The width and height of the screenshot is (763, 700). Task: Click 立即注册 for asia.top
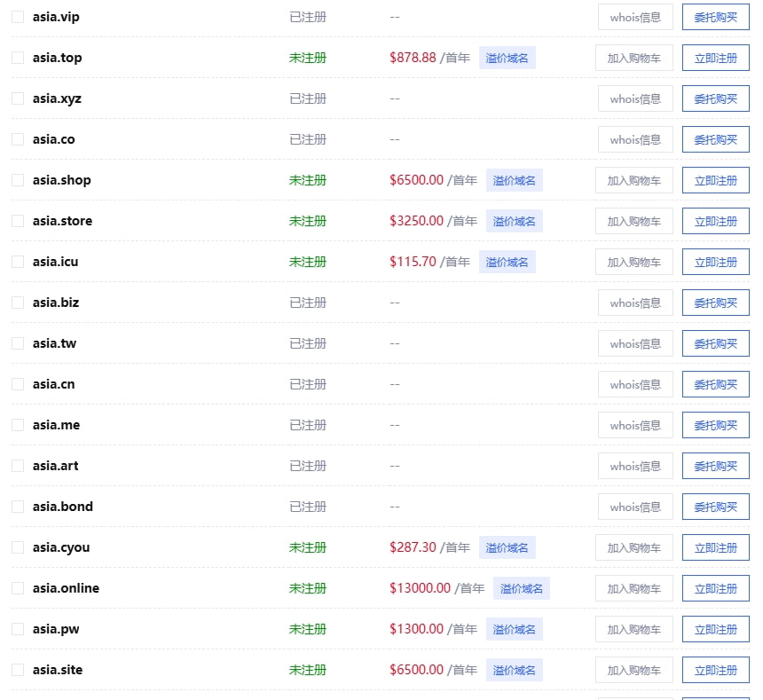[x=715, y=58]
